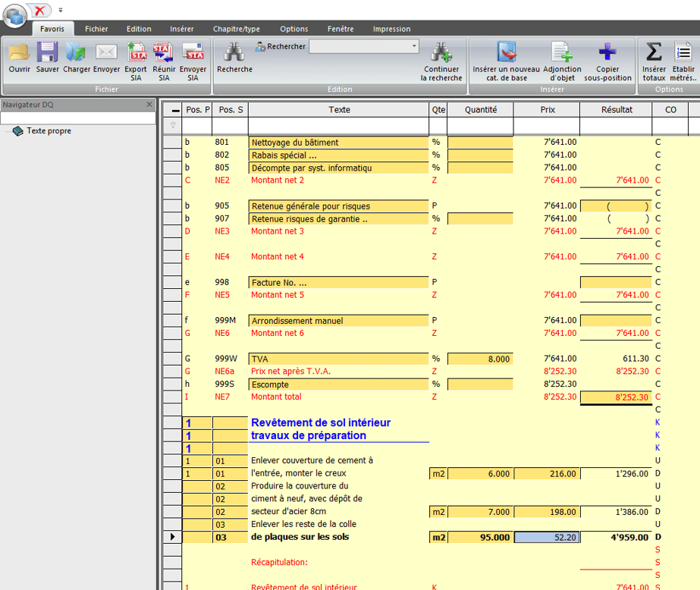This screenshot has width=700, height=590.
Task: Click row selector arrow for position 03
Action: point(172,537)
